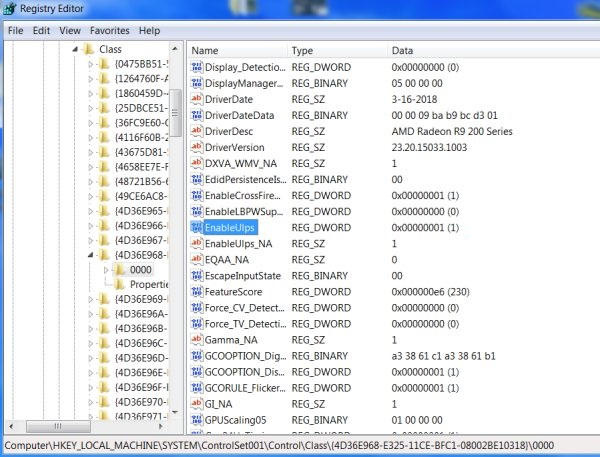Click the tree horizontal scrollbar thumb
This screenshot has height=457, width=600.
(58, 426)
